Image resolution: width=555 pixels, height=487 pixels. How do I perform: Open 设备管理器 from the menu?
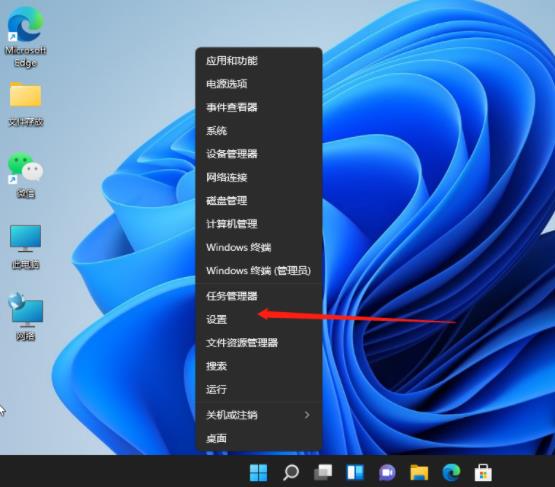click(259, 154)
